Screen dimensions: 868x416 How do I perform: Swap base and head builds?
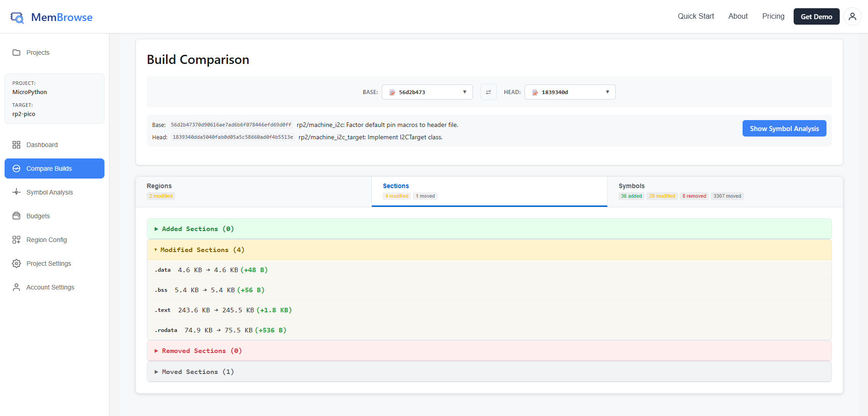pyautogui.click(x=488, y=92)
